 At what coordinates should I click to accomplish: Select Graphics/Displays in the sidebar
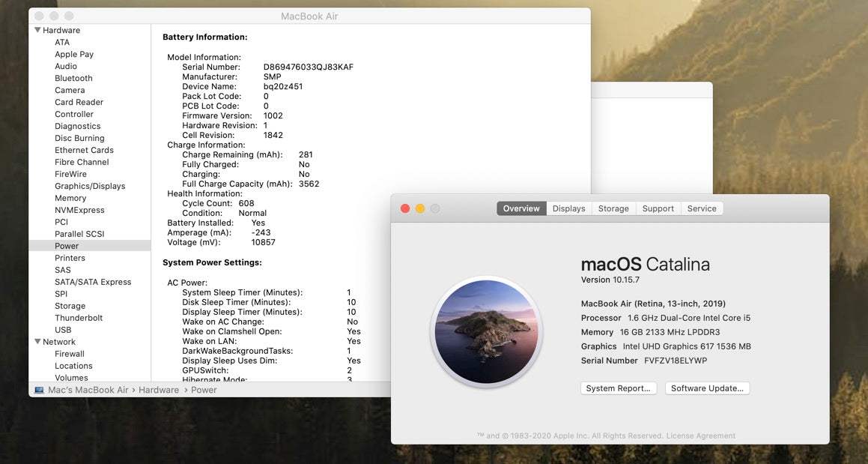pyautogui.click(x=90, y=186)
